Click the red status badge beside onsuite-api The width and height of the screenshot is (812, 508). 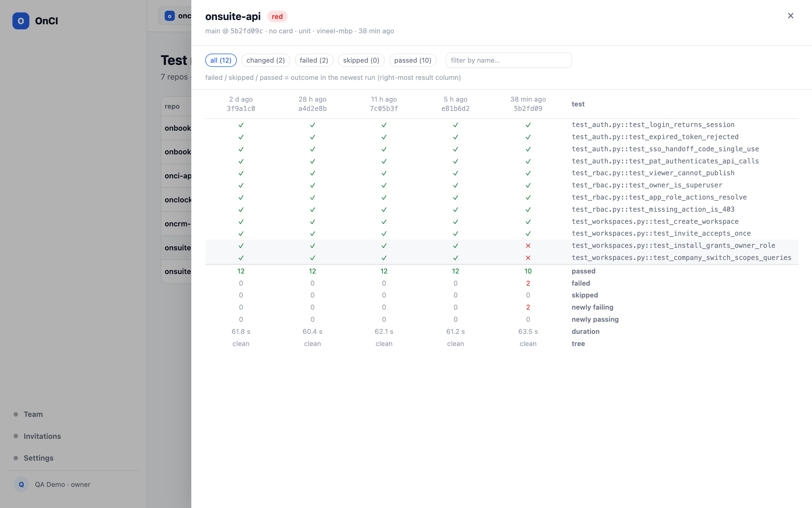pyautogui.click(x=277, y=16)
